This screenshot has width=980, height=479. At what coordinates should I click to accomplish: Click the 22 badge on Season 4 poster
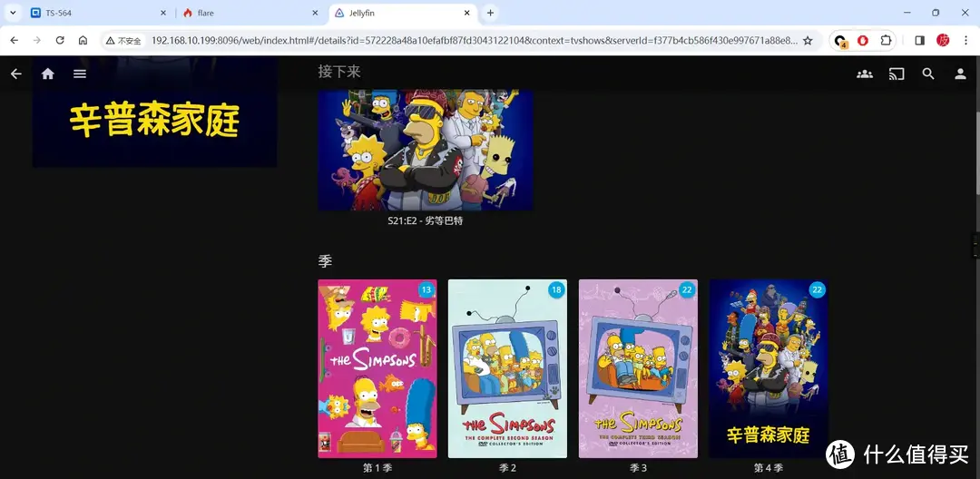tap(818, 289)
